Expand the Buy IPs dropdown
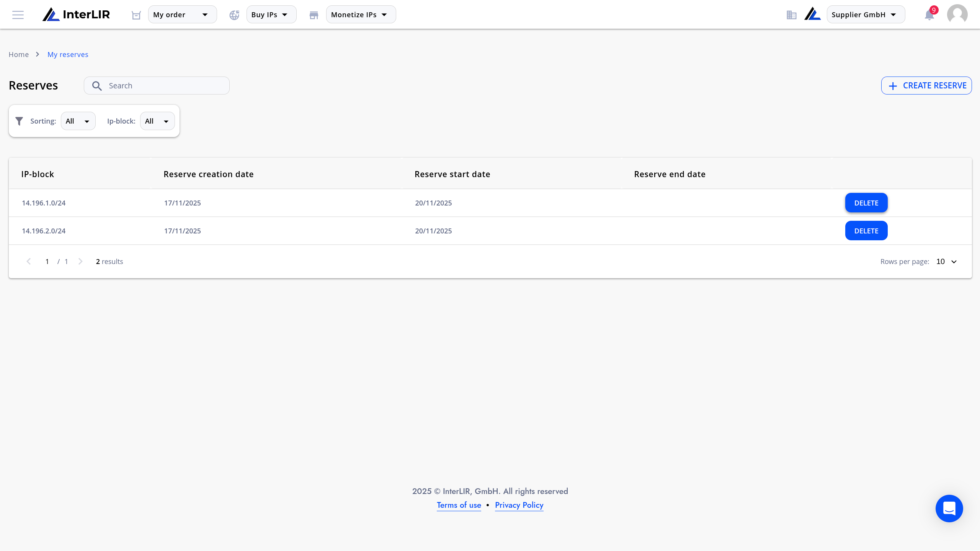The width and height of the screenshot is (980, 551). click(x=271, y=15)
